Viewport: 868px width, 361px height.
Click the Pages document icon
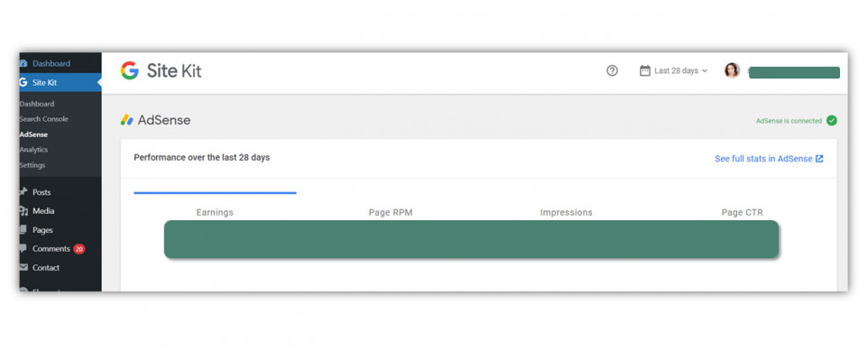(23, 230)
